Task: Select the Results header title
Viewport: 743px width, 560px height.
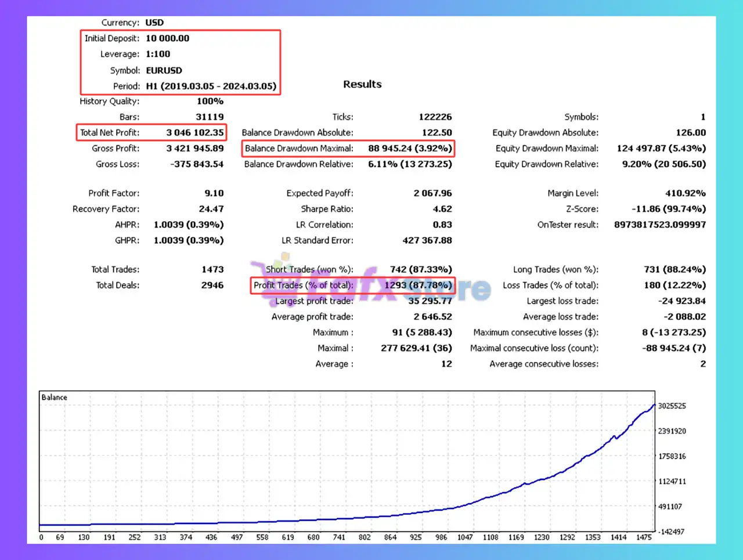Action: click(x=362, y=84)
